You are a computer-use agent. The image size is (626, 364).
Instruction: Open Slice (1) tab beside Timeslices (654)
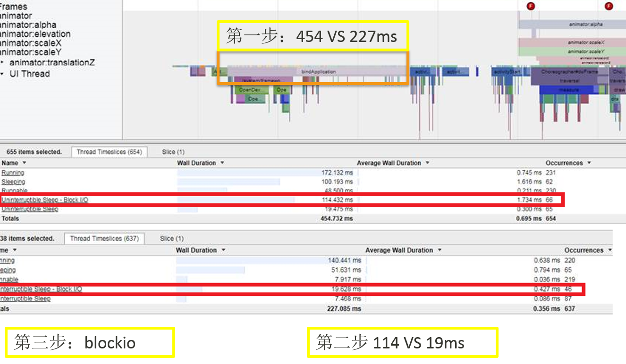173,152
